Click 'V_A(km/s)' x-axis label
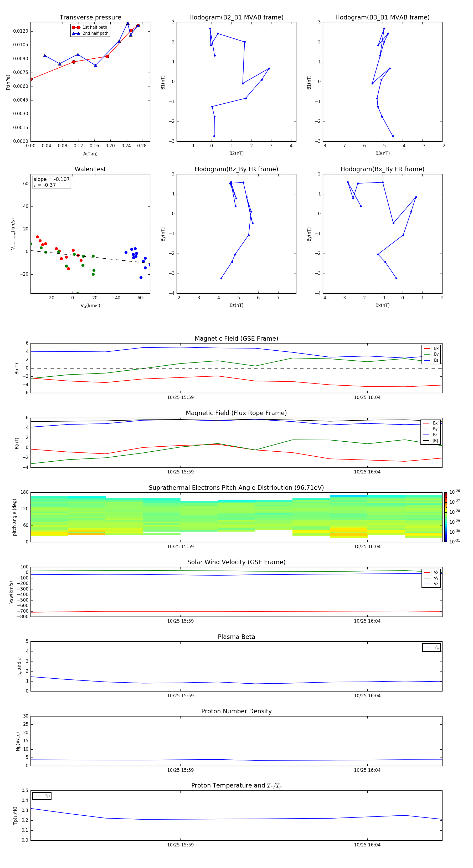This screenshot has height=868, width=473. [x=90, y=306]
